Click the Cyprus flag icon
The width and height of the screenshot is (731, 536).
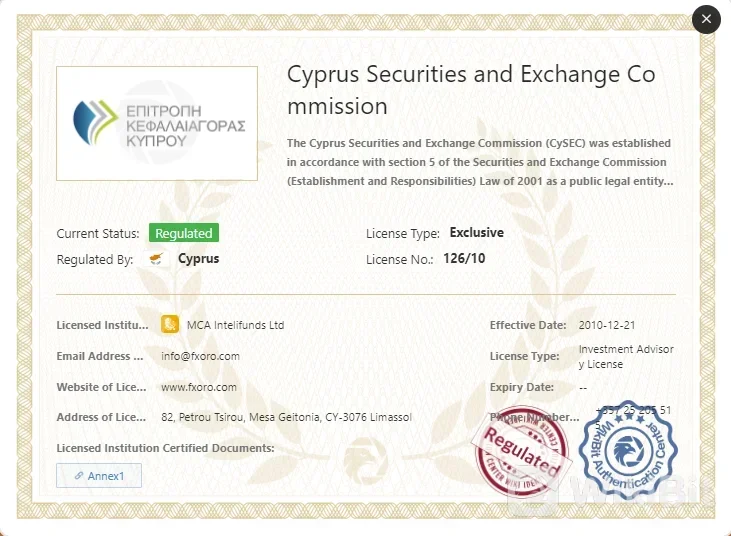(x=158, y=259)
